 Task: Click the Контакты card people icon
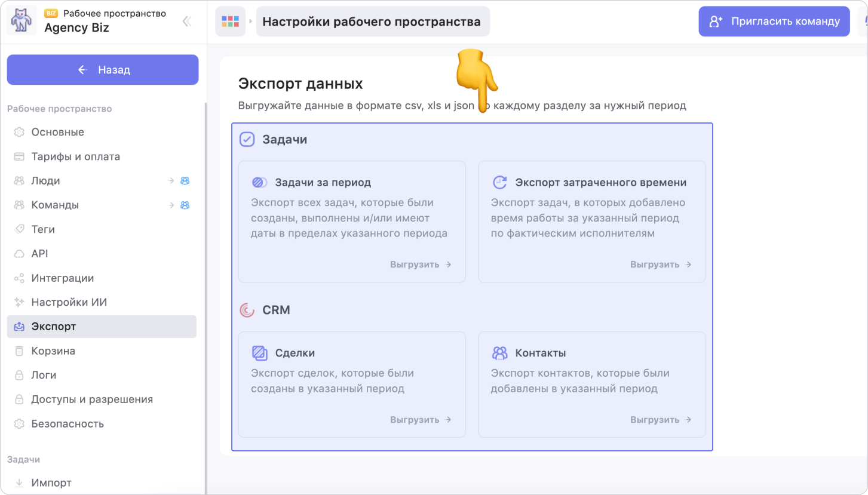point(499,353)
